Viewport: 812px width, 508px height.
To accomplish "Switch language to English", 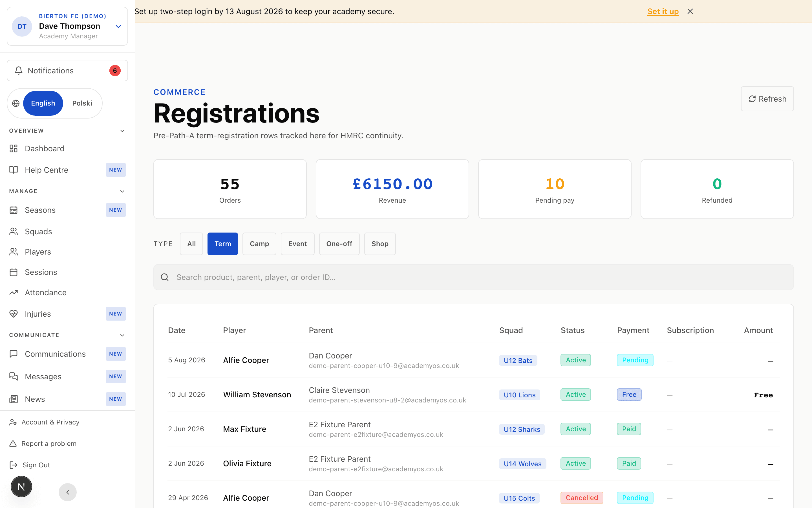I will (43, 103).
